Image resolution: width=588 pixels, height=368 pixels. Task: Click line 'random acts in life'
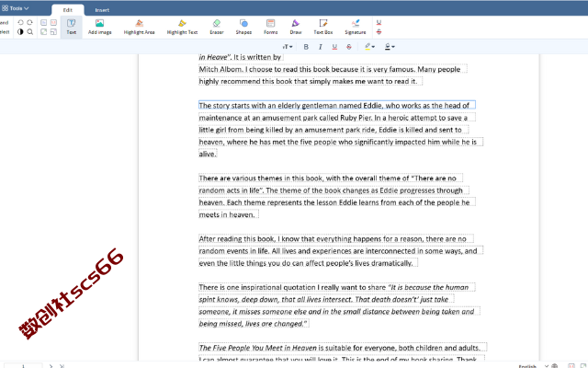(334, 190)
